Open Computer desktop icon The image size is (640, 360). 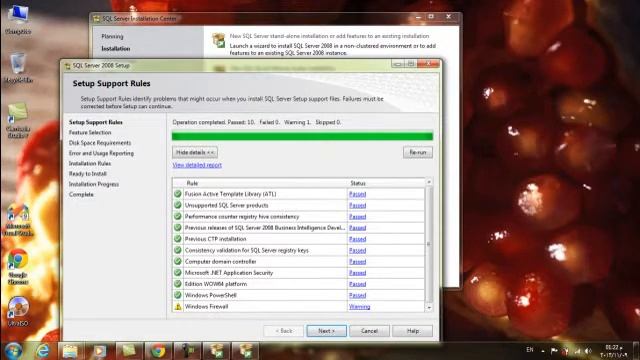click(18, 18)
